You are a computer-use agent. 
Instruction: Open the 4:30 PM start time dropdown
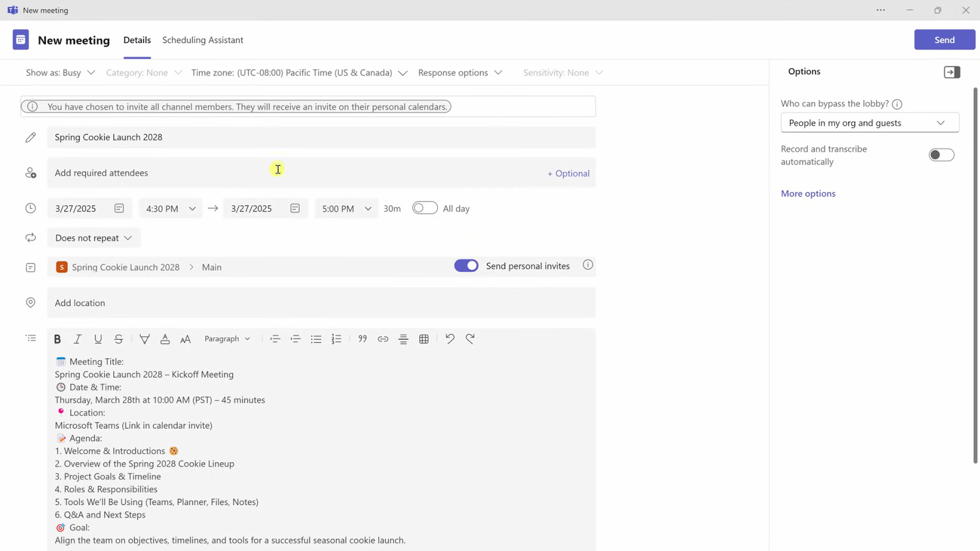pyautogui.click(x=170, y=208)
